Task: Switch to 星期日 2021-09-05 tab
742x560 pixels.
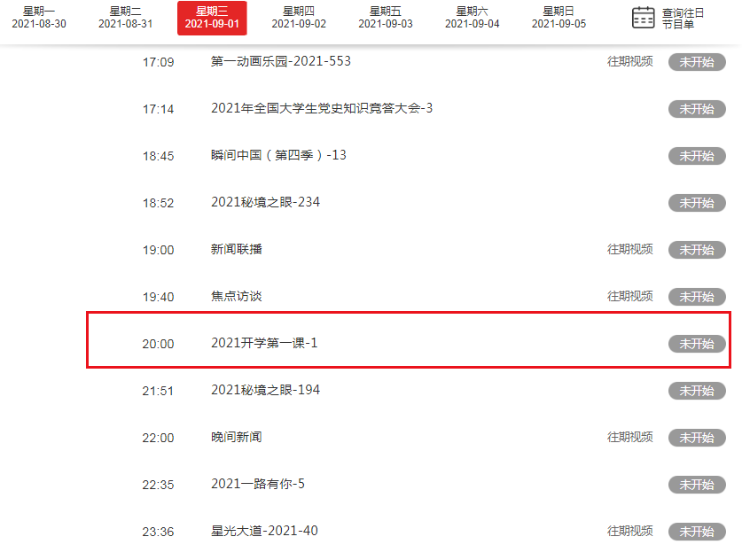Action: click(x=558, y=18)
